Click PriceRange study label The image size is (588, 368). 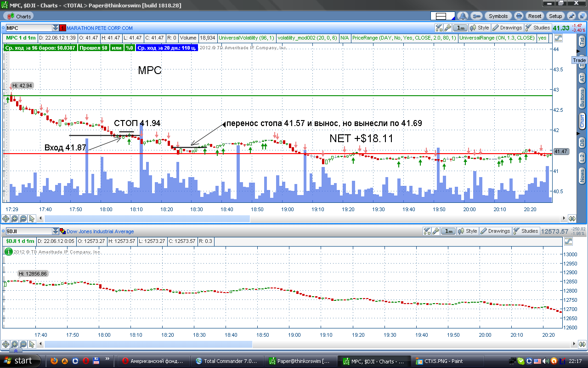tap(404, 38)
